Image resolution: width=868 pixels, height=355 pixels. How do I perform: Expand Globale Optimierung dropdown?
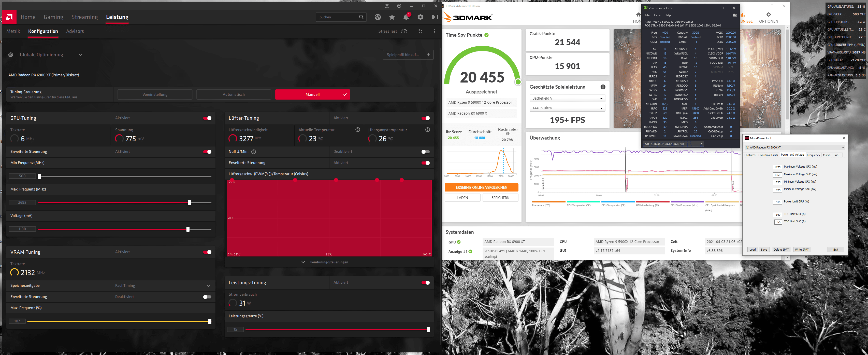(80, 55)
